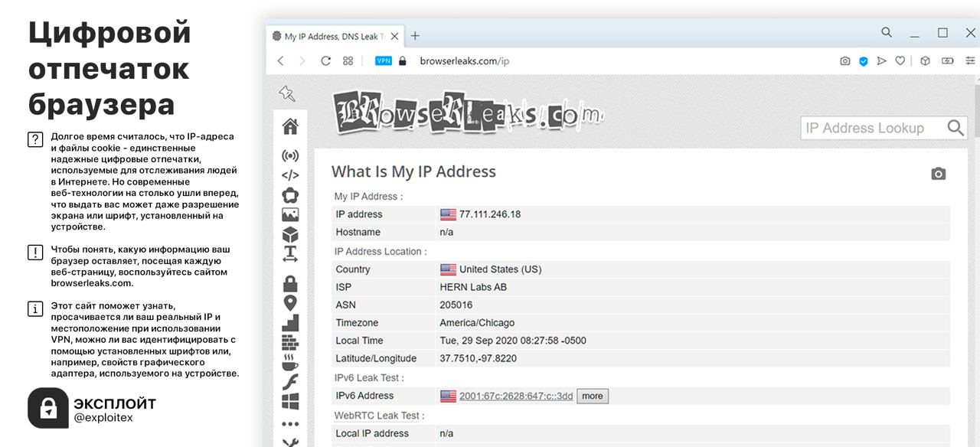
Task: Click the BrowserLeaks.com logo
Action: tap(467, 113)
